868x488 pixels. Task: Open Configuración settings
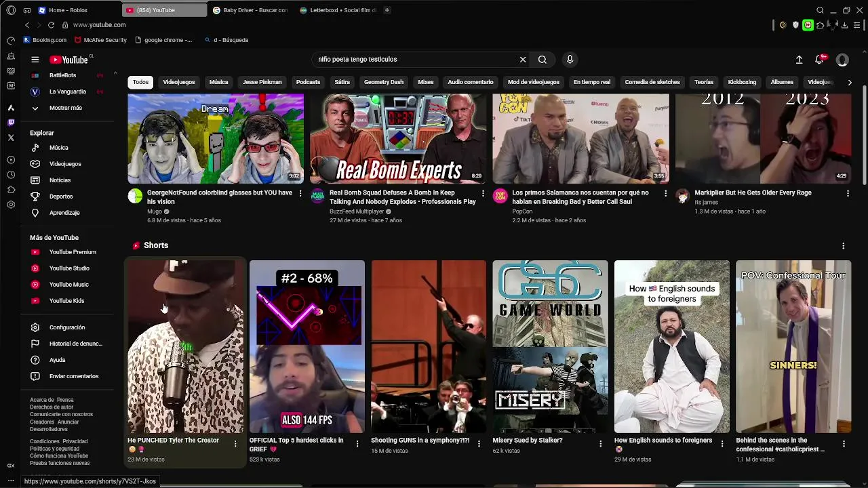(66, 327)
